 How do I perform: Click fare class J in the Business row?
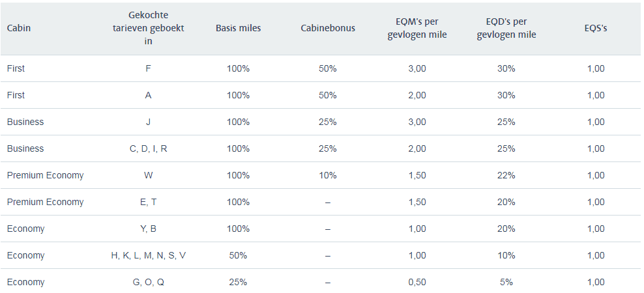[x=149, y=122]
